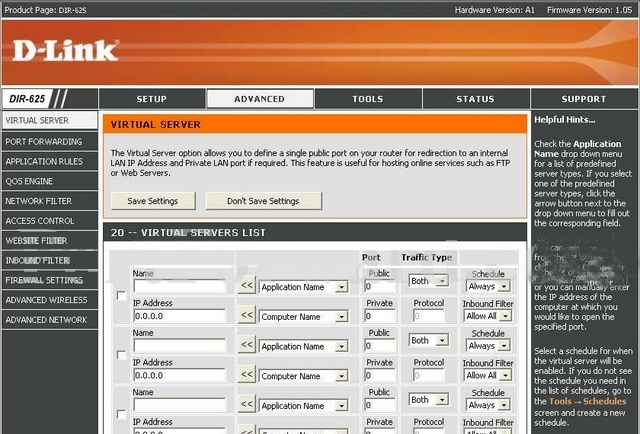
Task: Click first entry's IP Address field
Action: click(179, 316)
